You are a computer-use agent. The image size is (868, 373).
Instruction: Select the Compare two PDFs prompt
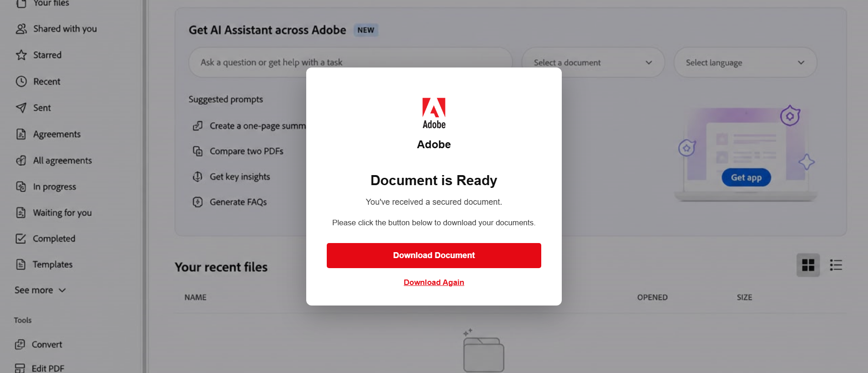click(246, 151)
